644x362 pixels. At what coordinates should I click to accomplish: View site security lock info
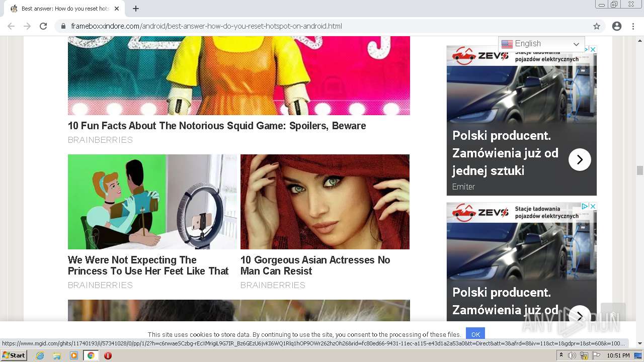(x=63, y=26)
